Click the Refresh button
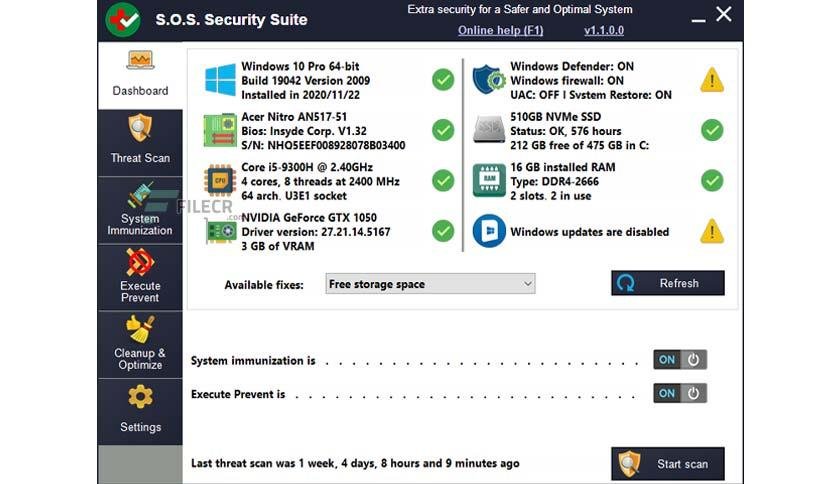The height and width of the screenshot is (484, 836). 668,283
